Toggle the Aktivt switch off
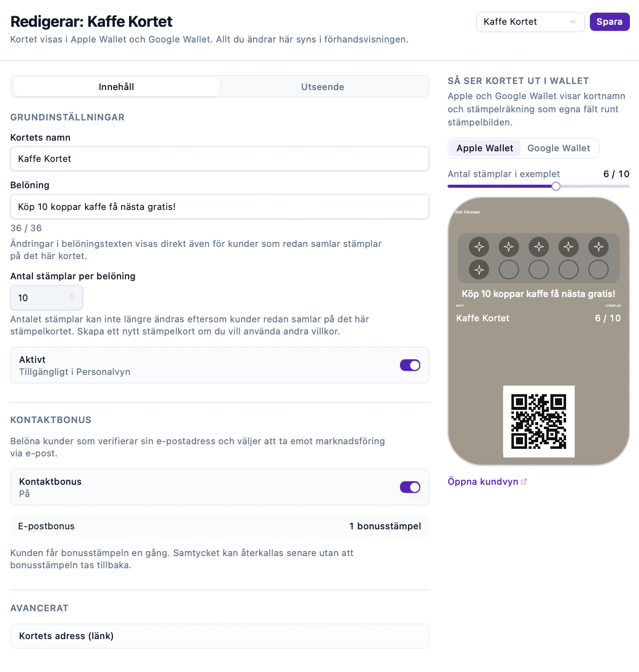639x672 pixels. pyautogui.click(x=410, y=365)
